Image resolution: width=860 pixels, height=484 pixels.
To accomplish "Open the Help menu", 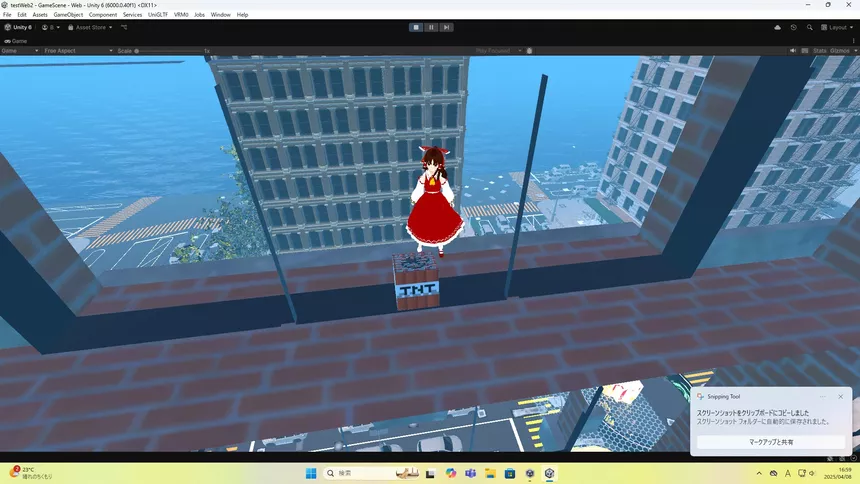I will [242, 15].
